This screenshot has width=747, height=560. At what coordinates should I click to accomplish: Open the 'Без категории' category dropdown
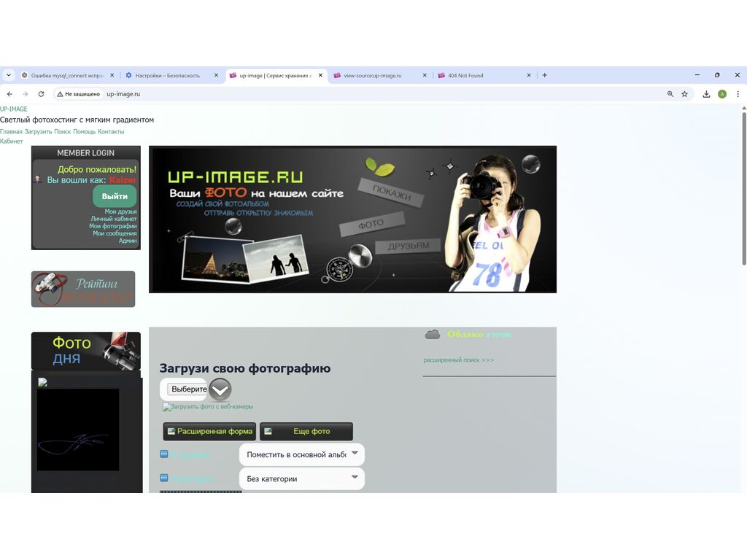pyautogui.click(x=301, y=478)
